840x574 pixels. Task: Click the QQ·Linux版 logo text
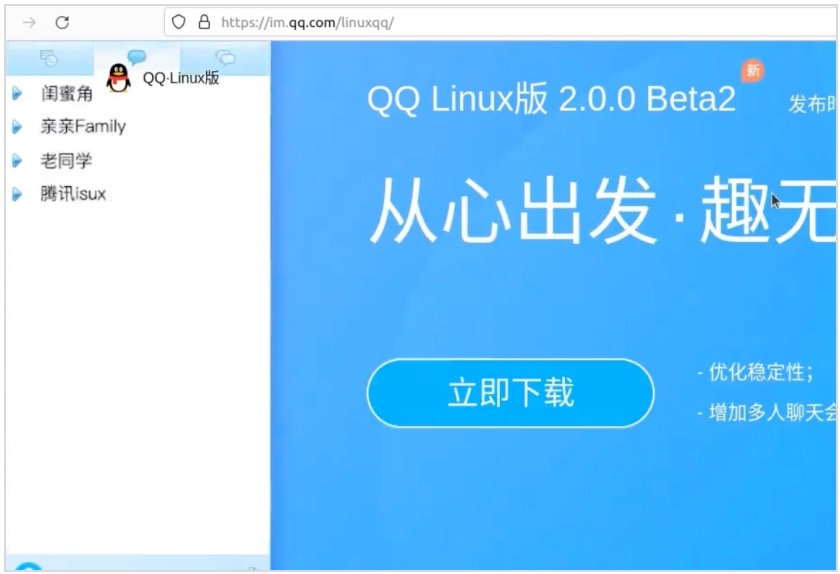(x=181, y=78)
